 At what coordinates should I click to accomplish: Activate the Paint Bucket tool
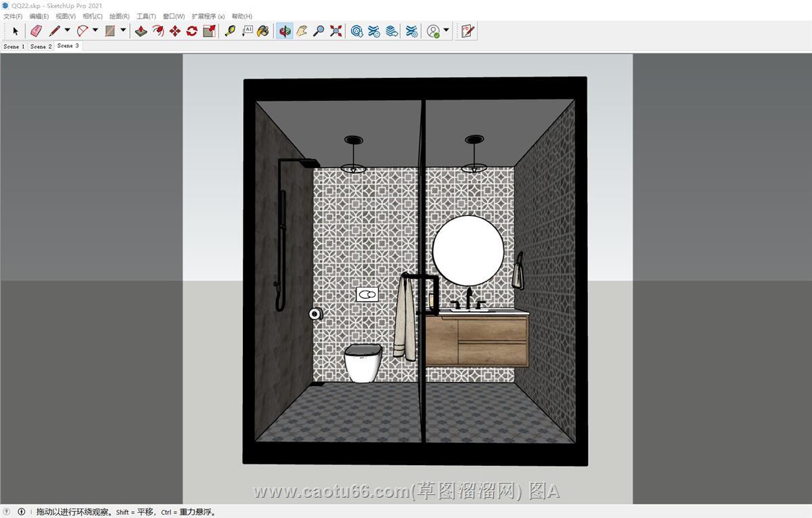(263, 31)
